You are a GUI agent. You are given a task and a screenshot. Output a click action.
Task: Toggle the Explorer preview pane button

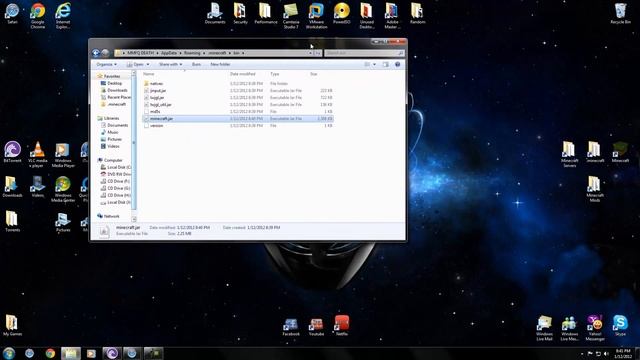coord(385,64)
